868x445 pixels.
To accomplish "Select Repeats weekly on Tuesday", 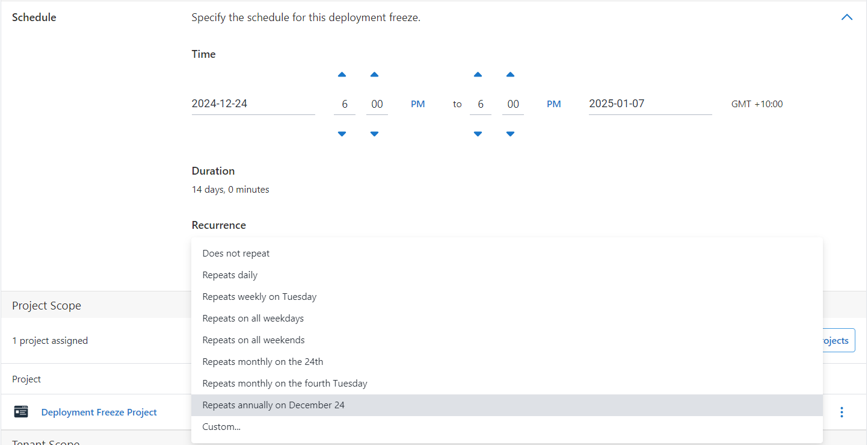I will [259, 296].
